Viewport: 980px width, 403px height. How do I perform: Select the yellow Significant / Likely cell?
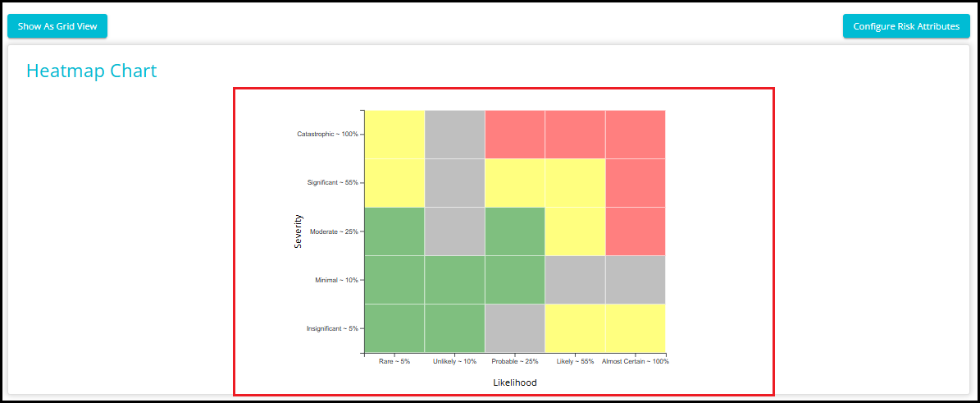point(575,182)
